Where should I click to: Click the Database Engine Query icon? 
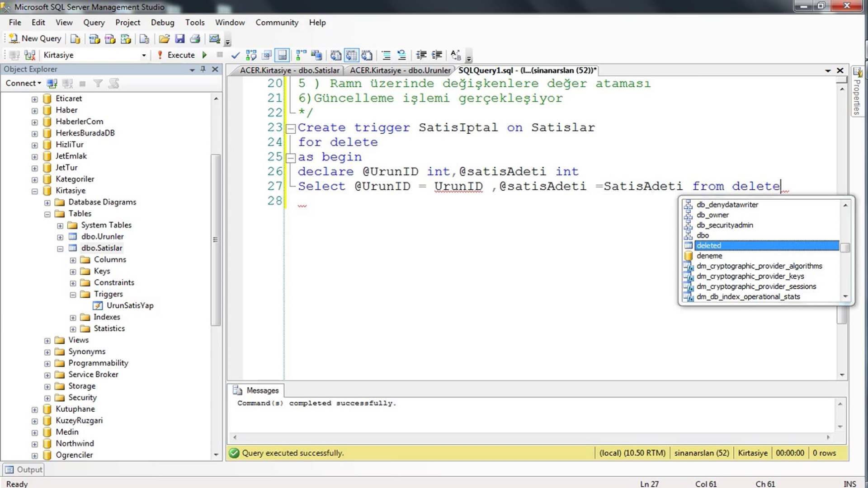pyautogui.click(x=75, y=39)
